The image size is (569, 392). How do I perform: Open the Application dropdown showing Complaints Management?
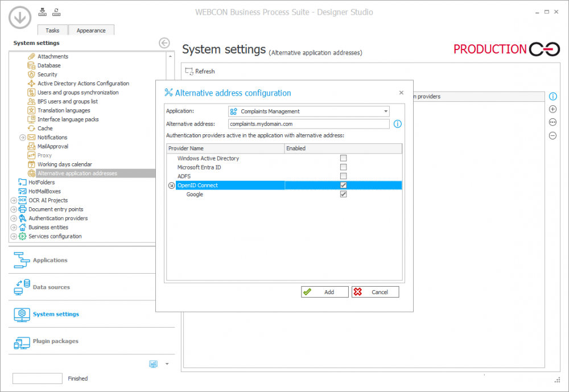(309, 112)
